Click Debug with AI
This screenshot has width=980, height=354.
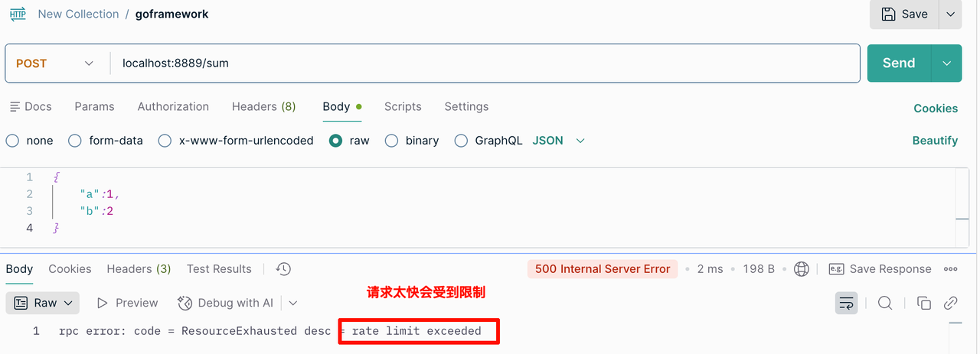point(225,303)
